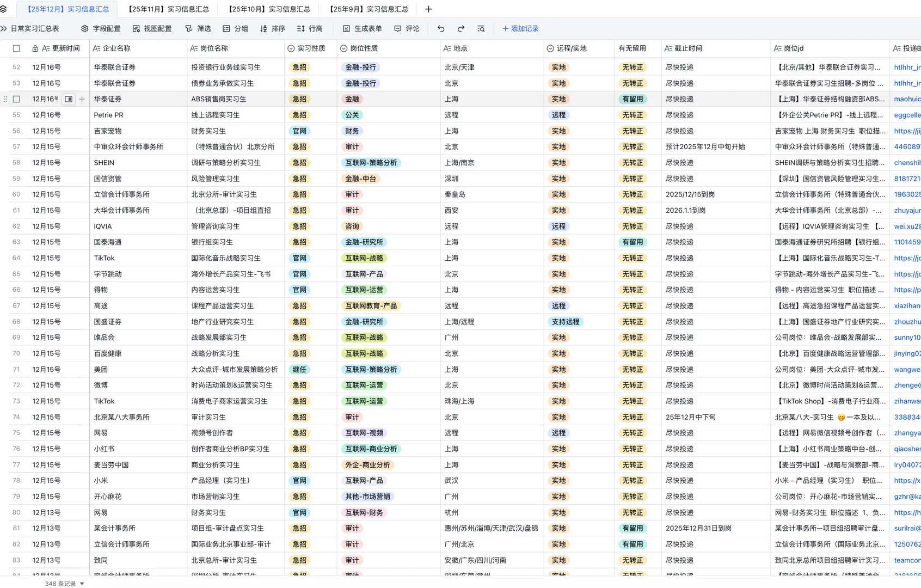Select cell 惠州/苏州/淄博/天津/武汉/盘锦

click(492, 528)
